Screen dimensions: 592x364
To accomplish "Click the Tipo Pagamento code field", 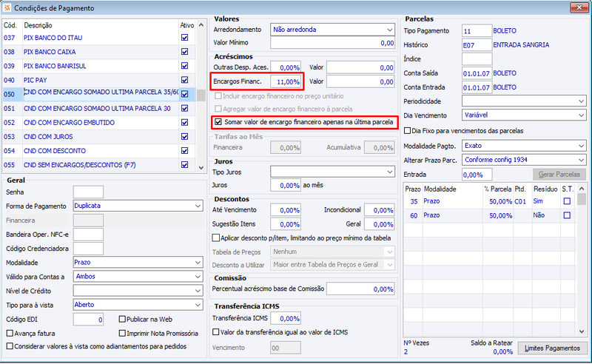I will pos(477,31).
